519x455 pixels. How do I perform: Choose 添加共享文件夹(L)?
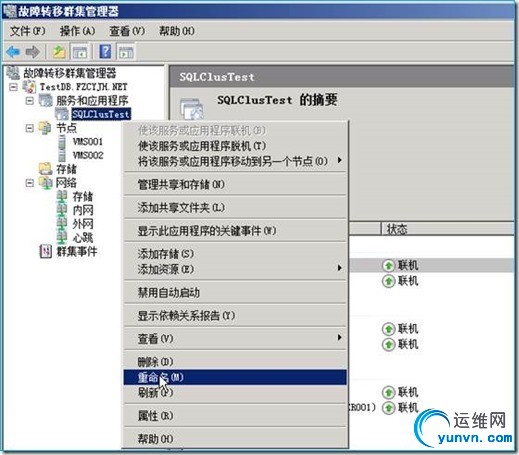click(235, 208)
